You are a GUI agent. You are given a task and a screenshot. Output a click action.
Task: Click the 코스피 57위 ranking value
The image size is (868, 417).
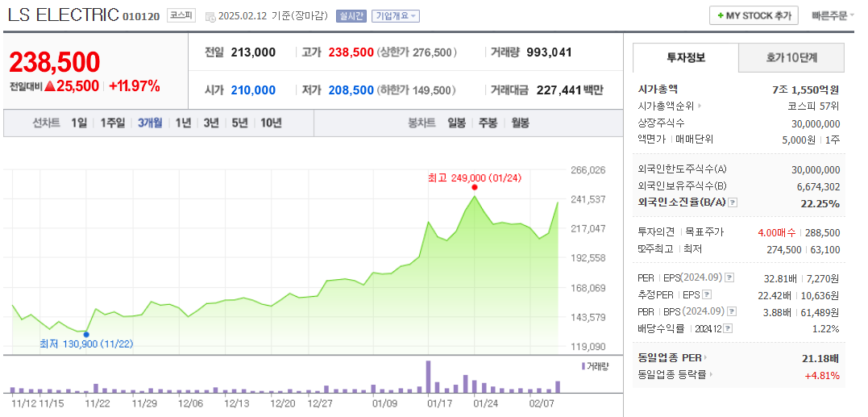814,106
